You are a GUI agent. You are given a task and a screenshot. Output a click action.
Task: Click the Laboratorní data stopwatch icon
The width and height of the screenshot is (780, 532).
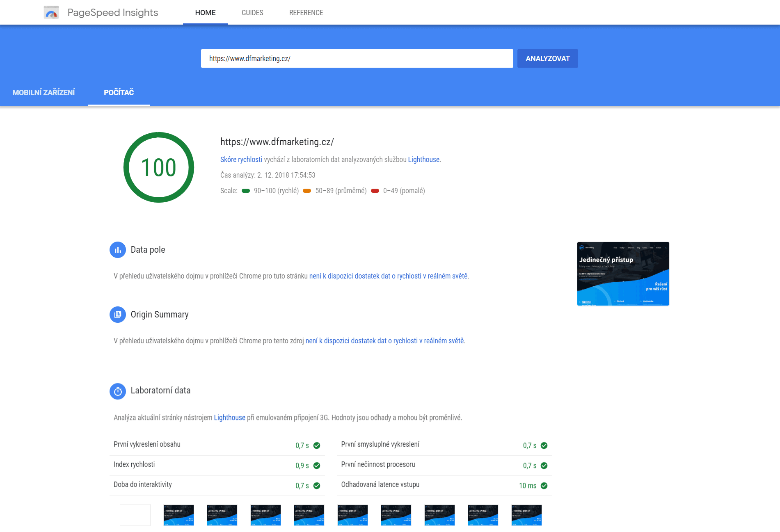118,391
